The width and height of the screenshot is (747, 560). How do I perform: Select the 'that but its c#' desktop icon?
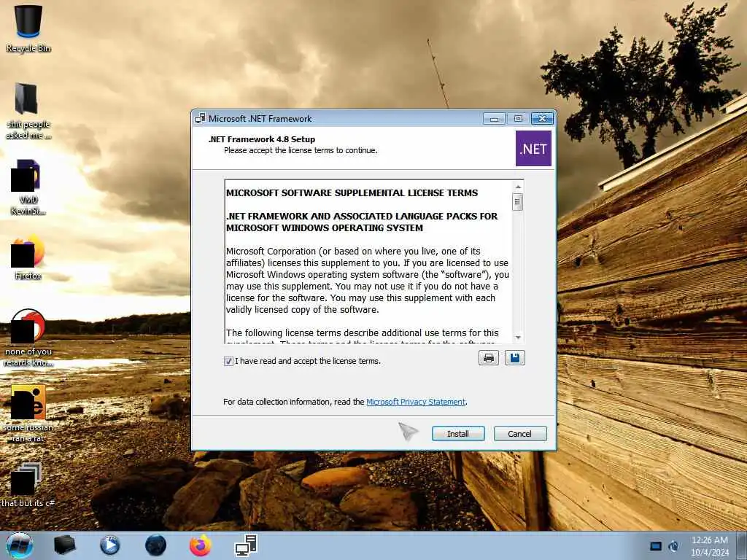pyautogui.click(x=28, y=484)
